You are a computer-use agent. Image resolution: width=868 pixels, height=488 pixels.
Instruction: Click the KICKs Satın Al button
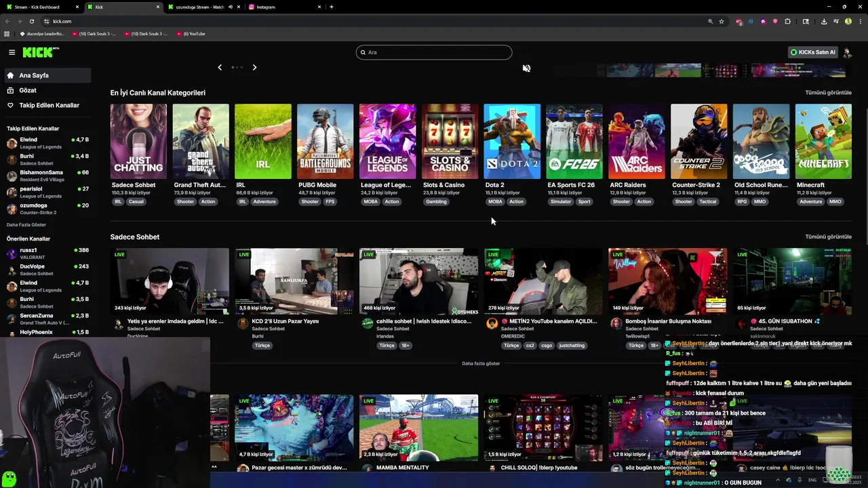tap(813, 52)
